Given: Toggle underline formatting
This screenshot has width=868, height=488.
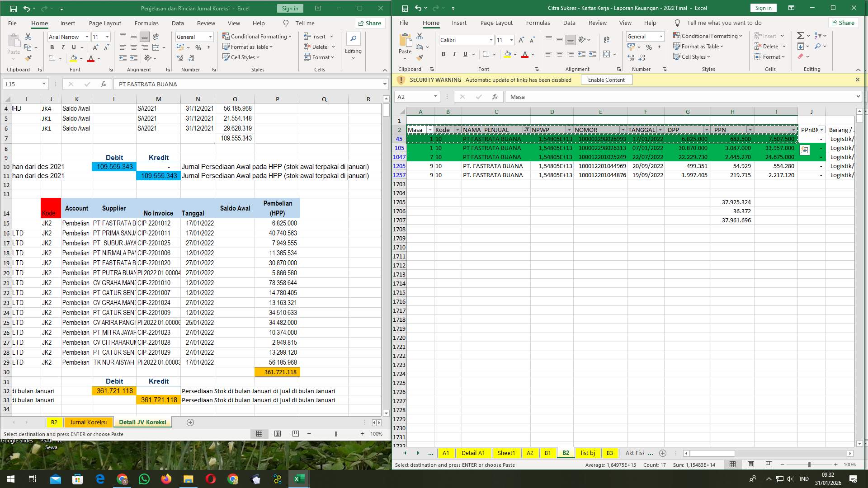Looking at the screenshot, I should 465,54.
